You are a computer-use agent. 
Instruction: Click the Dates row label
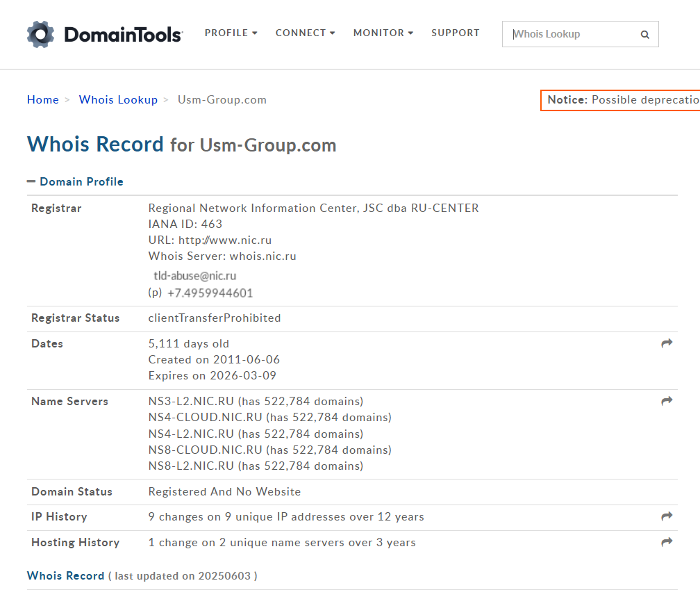click(x=47, y=343)
